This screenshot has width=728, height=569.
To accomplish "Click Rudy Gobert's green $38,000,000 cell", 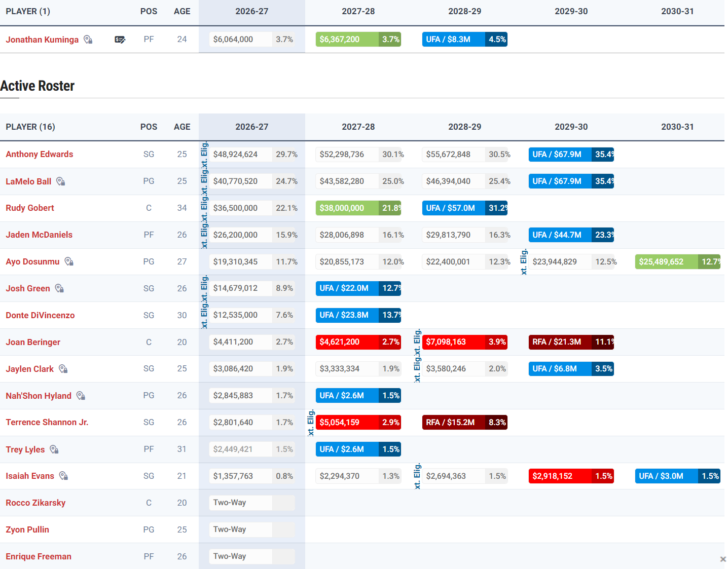I will (x=358, y=208).
